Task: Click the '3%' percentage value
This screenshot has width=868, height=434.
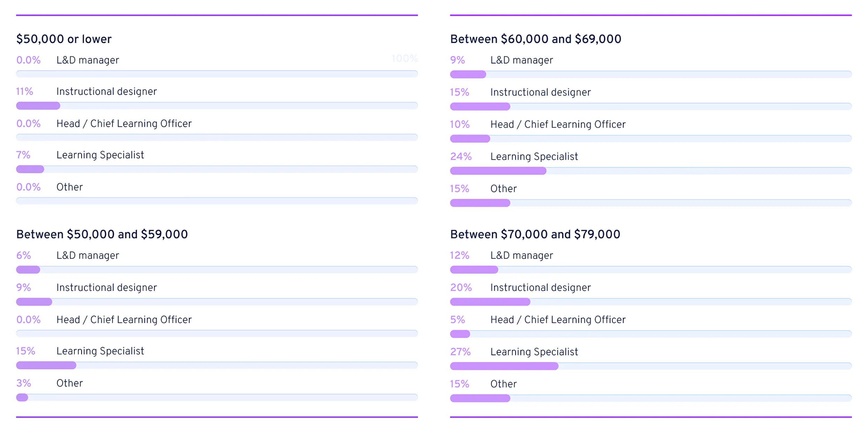Action: click(23, 383)
